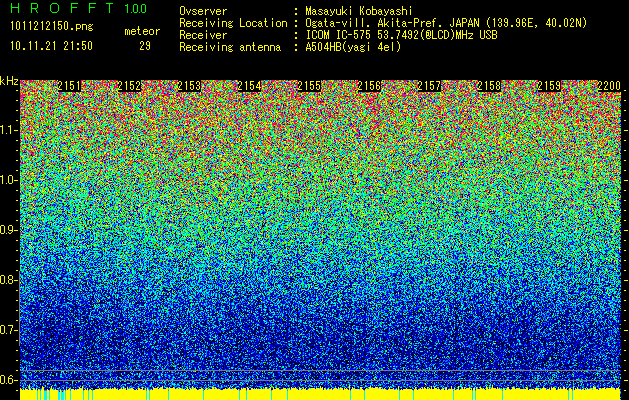The width and height of the screenshot is (629, 400).
Task: Click the 0.8 frequency axis label
Action: pos(8,280)
